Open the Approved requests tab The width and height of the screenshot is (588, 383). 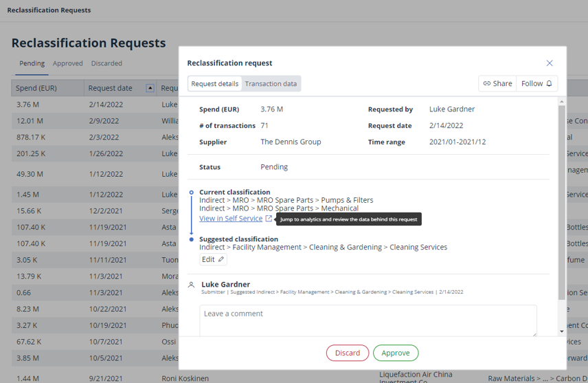click(x=68, y=63)
